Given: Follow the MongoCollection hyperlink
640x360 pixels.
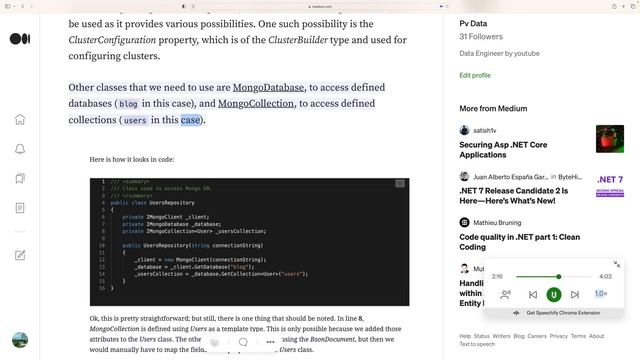Looking at the screenshot, I should tap(256, 103).
